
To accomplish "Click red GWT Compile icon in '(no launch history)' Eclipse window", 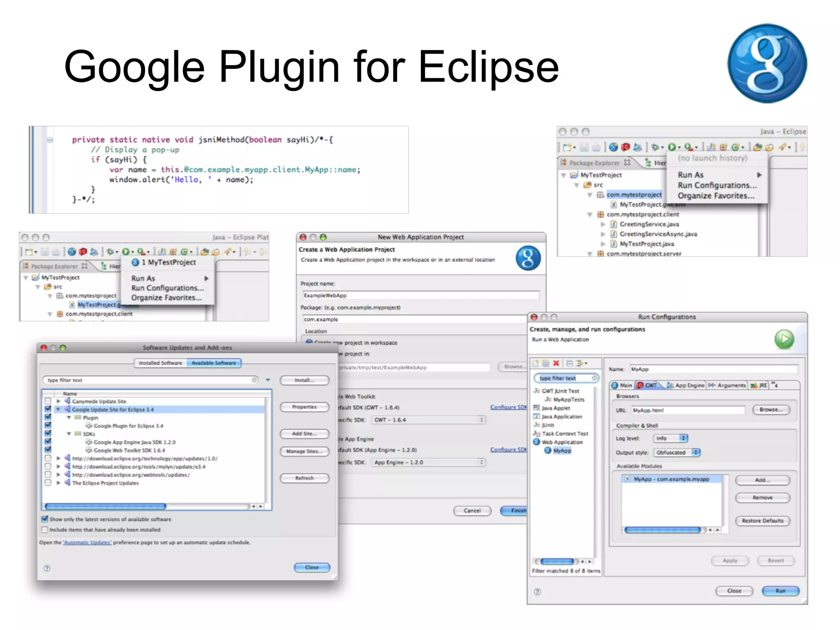I will (625, 147).
